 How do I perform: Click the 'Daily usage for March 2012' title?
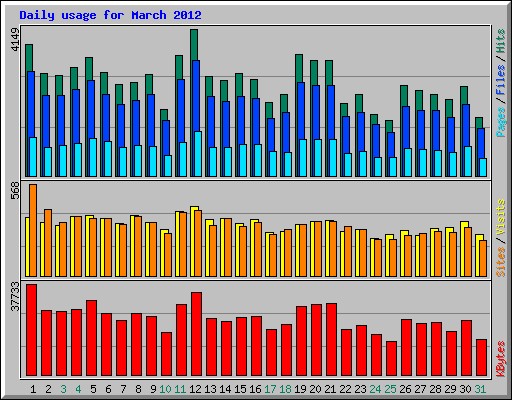coord(110,15)
